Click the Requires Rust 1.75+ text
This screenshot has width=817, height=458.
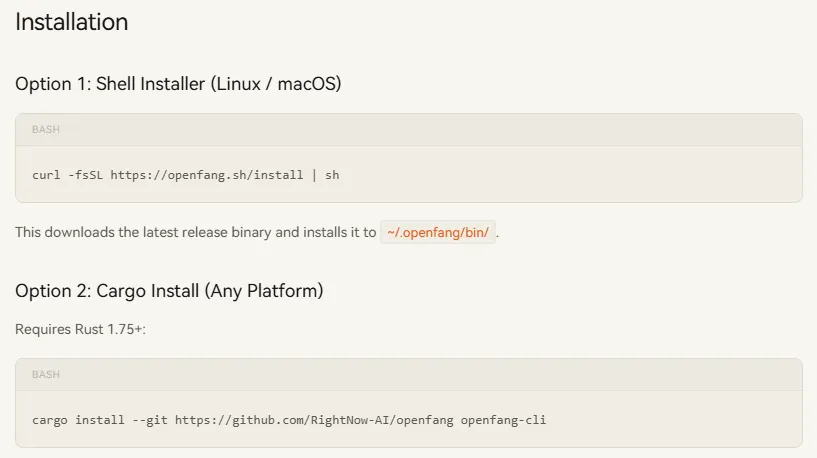[x=80, y=329]
